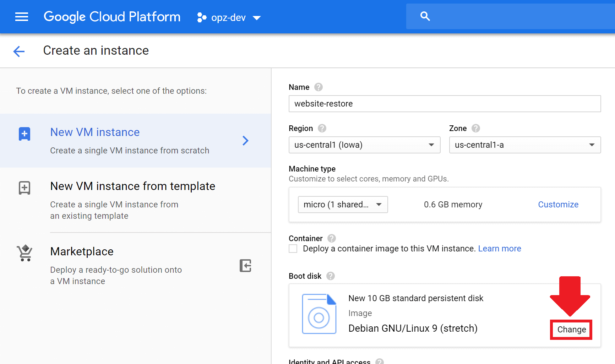
Task: Show help tooltip for Region
Action: (x=322, y=128)
